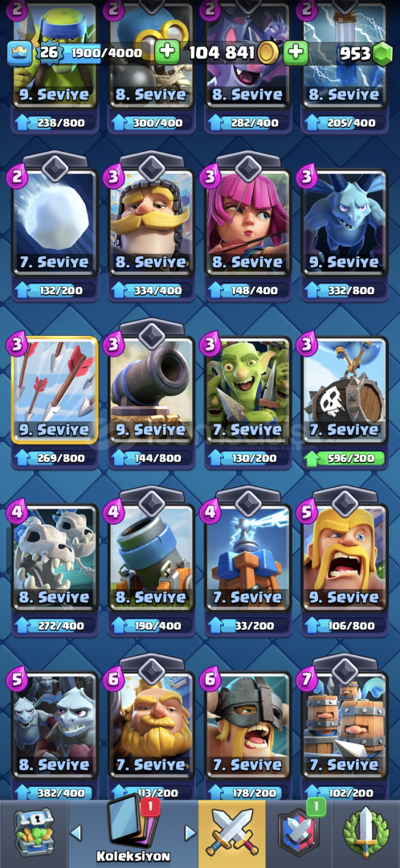Open the tournaments laurel sword tab
Image resolution: width=400 pixels, height=868 pixels.
point(365,833)
